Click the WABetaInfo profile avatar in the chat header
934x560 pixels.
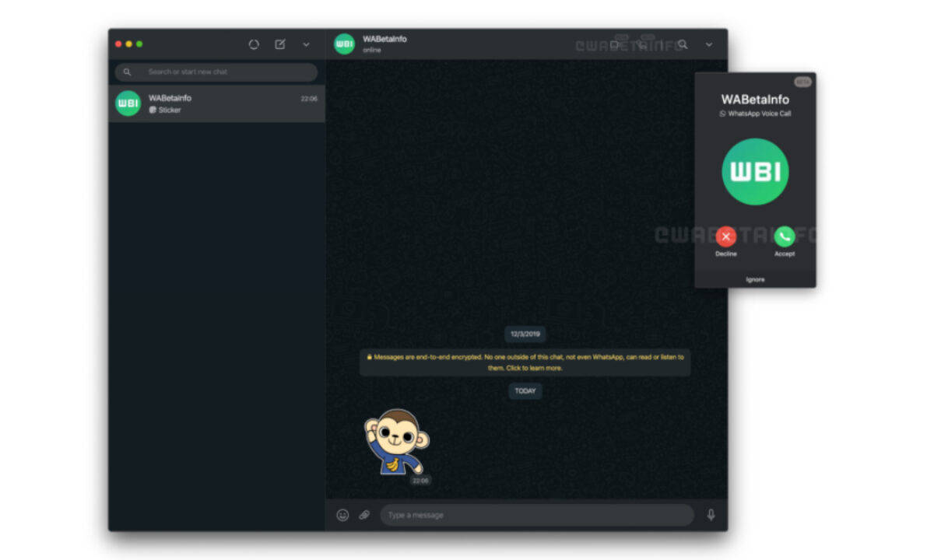coord(344,44)
